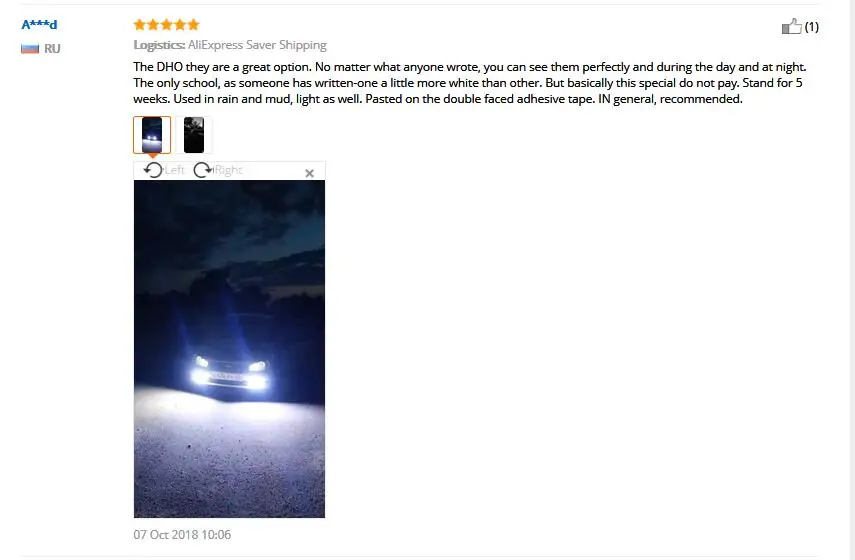Click the RU country label
The height and width of the screenshot is (560, 855).
tap(52, 49)
